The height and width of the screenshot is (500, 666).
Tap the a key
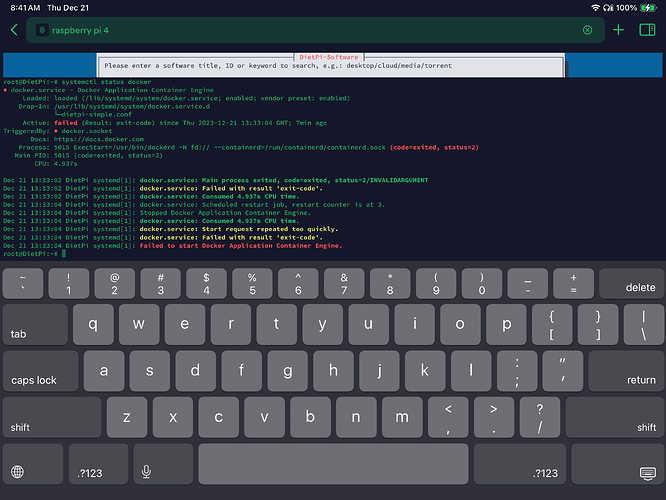tap(104, 371)
